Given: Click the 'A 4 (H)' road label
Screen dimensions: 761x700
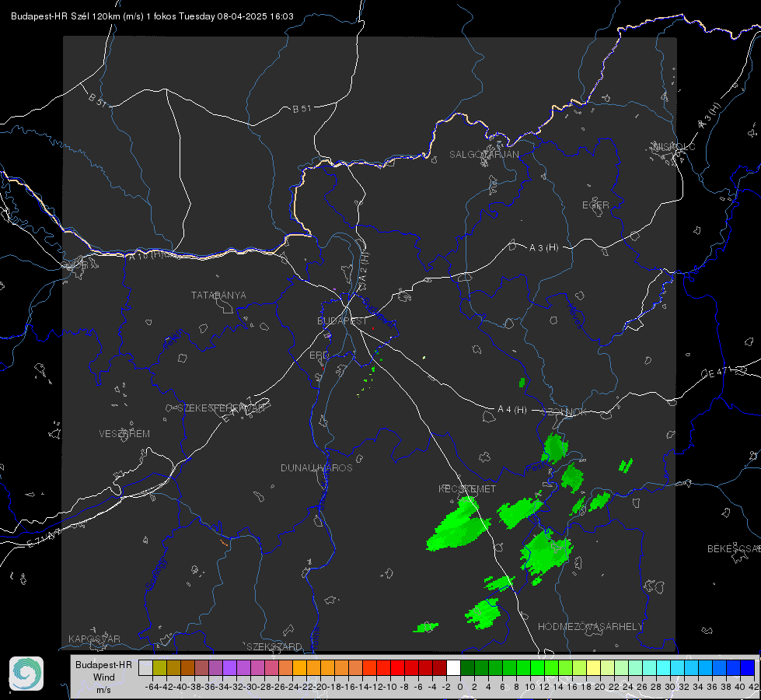Looking at the screenshot, I should tap(512, 410).
